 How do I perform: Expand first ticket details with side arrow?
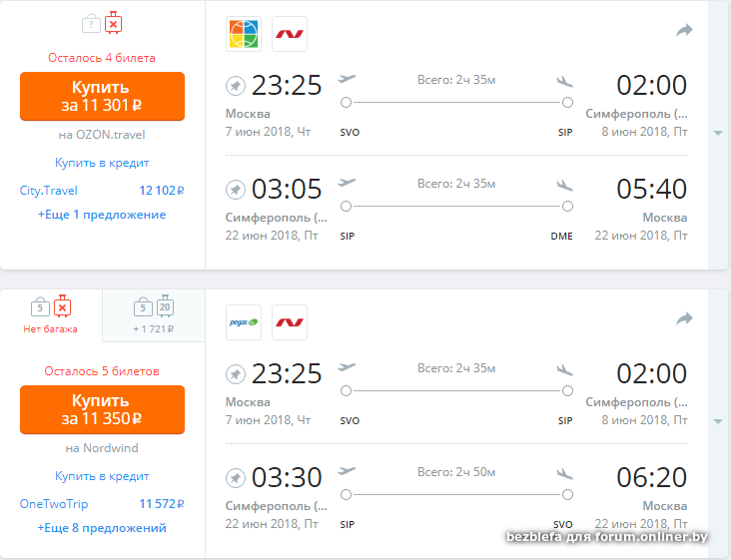coord(718,134)
